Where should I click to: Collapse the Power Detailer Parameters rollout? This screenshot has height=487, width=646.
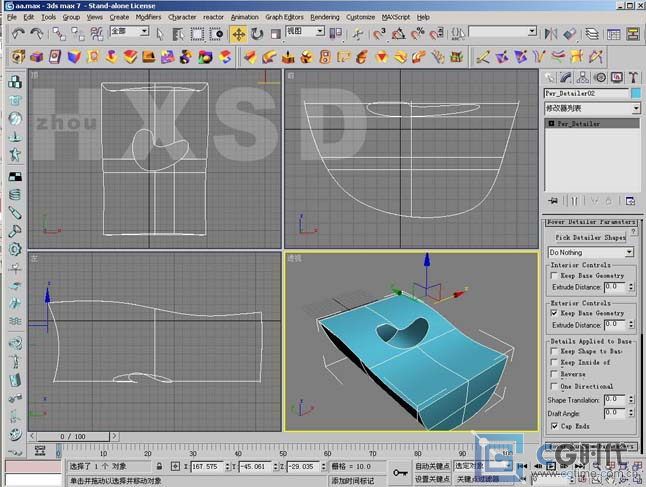pos(592,222)
